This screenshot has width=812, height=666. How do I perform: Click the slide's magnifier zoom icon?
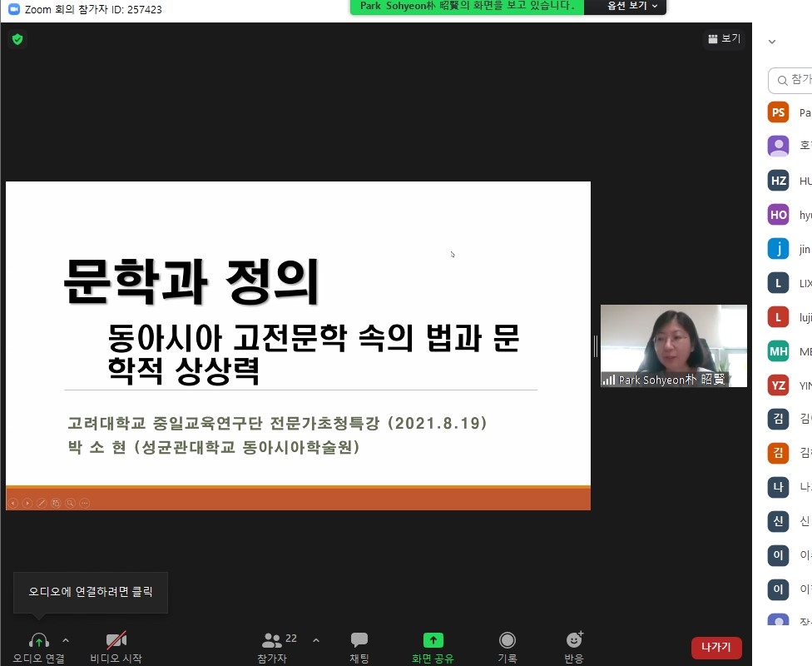[70, 503]
